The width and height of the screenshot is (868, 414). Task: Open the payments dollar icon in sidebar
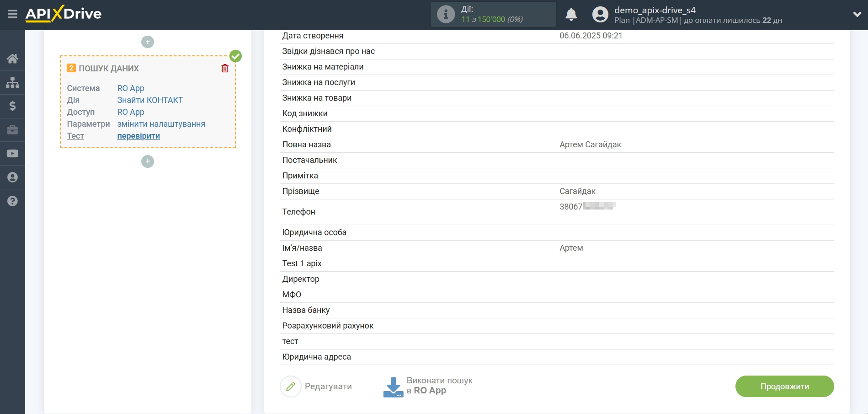pyautogui.click(x=12, y=106)
